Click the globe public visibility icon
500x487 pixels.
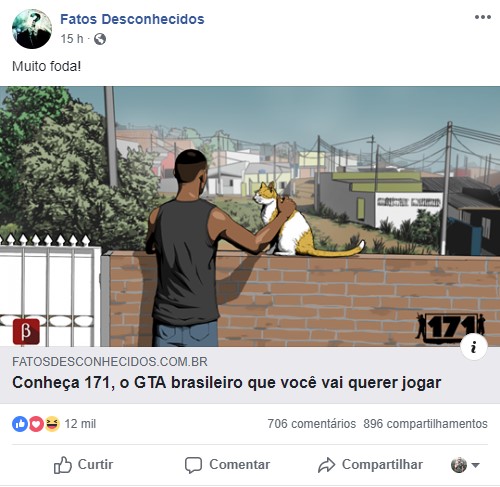pos(100,39)
